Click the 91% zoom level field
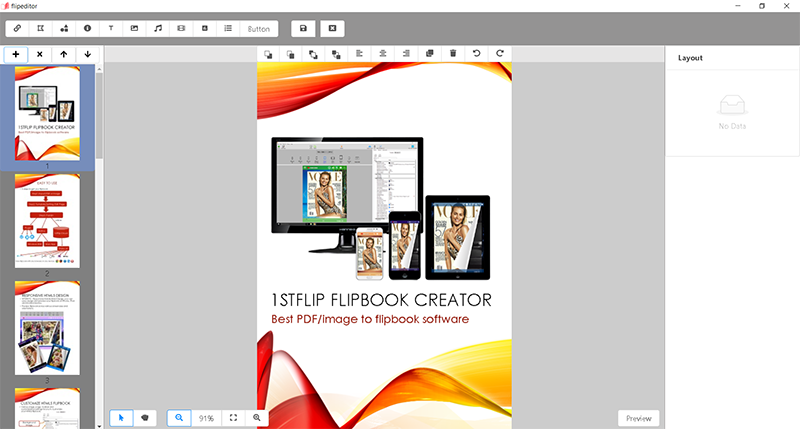800x429 pixels. [x=206, y=418]
